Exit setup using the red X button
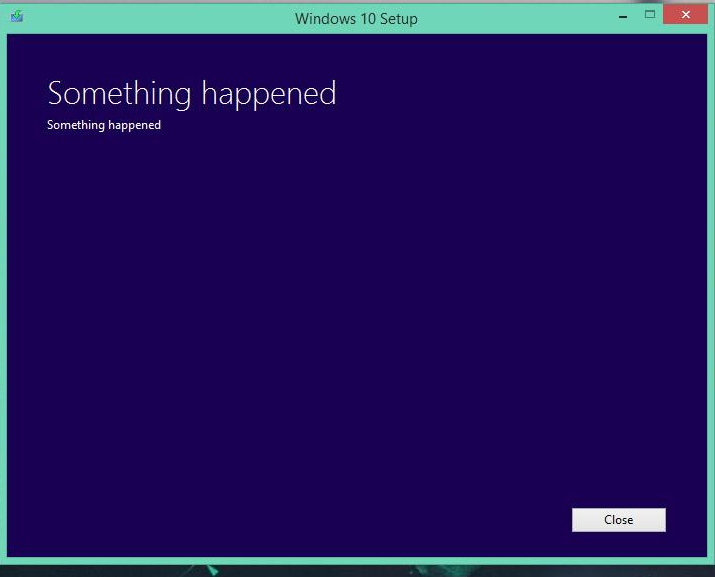The height and width of the screenshot is (577, 715). tap(685, 15)
